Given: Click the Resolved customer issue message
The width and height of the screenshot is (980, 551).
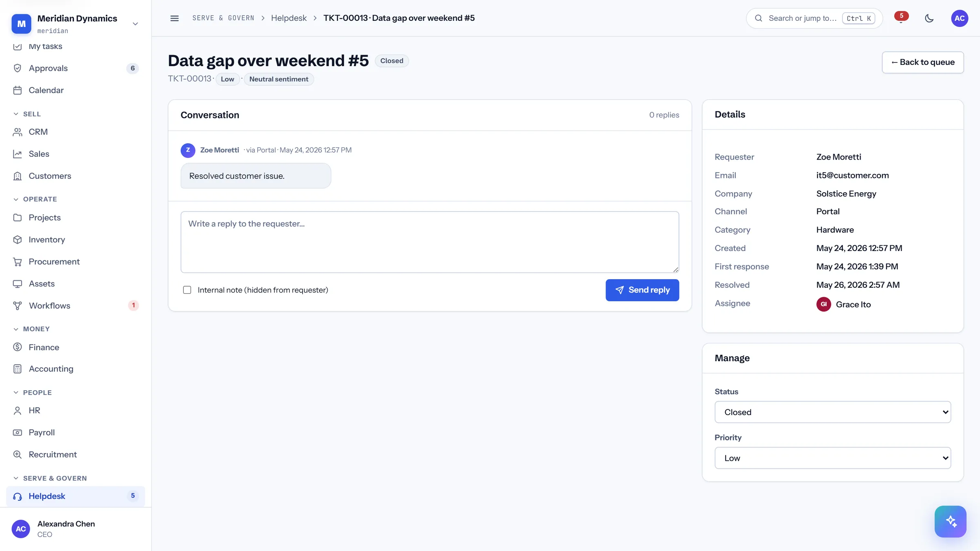Looking at the screenshot, I should 256,176.
